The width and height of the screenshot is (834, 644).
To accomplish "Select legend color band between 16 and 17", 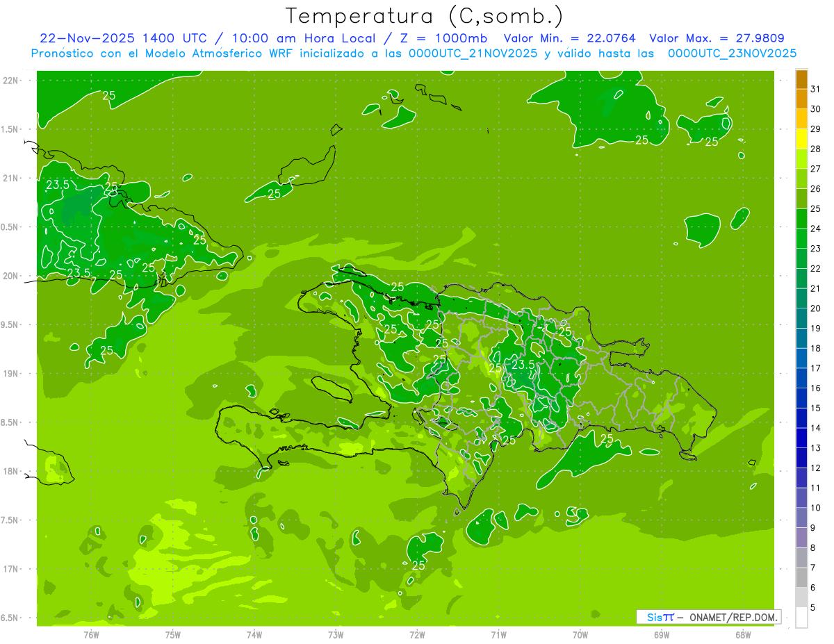I will [801, 379].
